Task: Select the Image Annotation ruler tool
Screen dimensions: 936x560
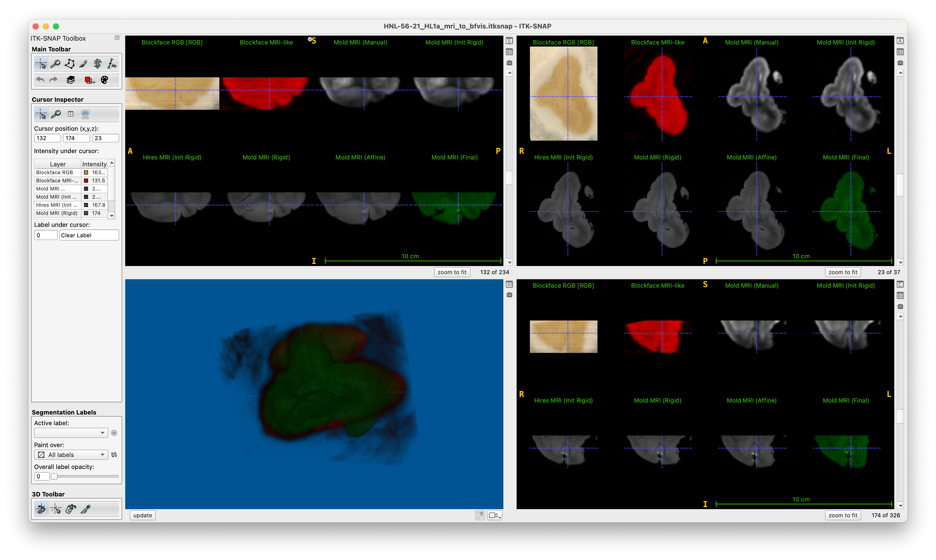Action: [x=112, y=64]
